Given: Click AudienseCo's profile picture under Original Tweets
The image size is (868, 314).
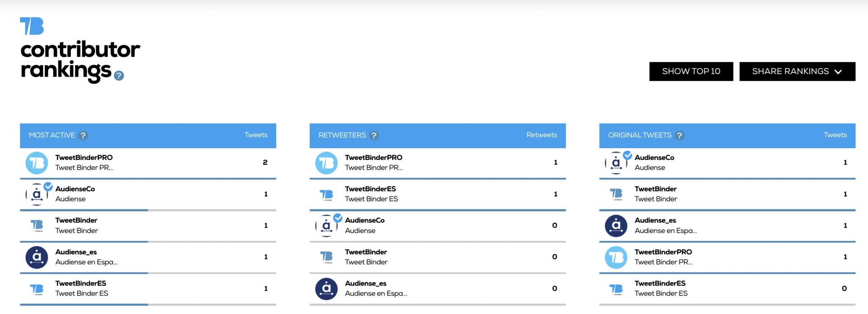Looking at the screenshot, I should coord(615,162).
